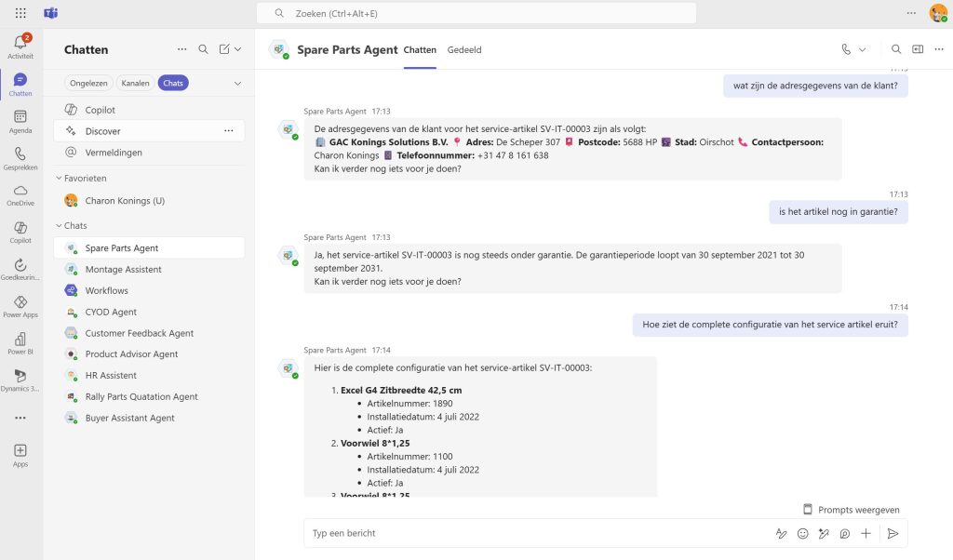Viewport: 953px width, 560px height.
Task: Collapse the Chats section
Action: [72, 225]
